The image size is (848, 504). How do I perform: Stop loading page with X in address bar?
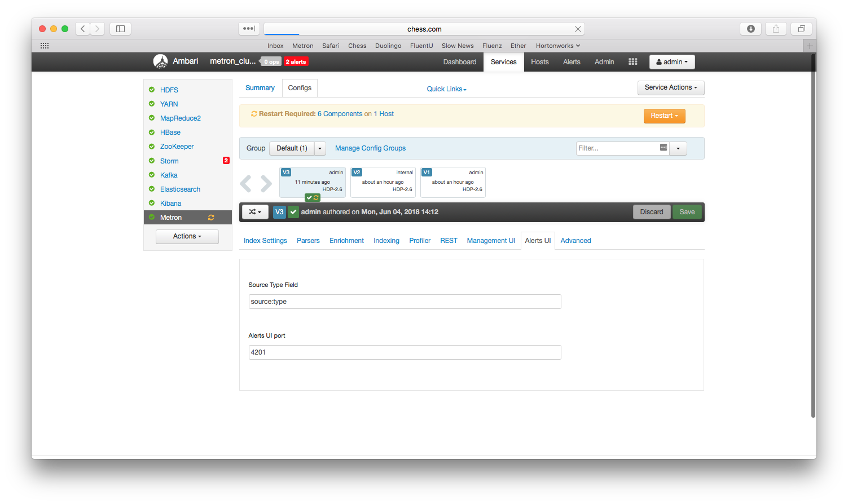[x=578, y=29]
